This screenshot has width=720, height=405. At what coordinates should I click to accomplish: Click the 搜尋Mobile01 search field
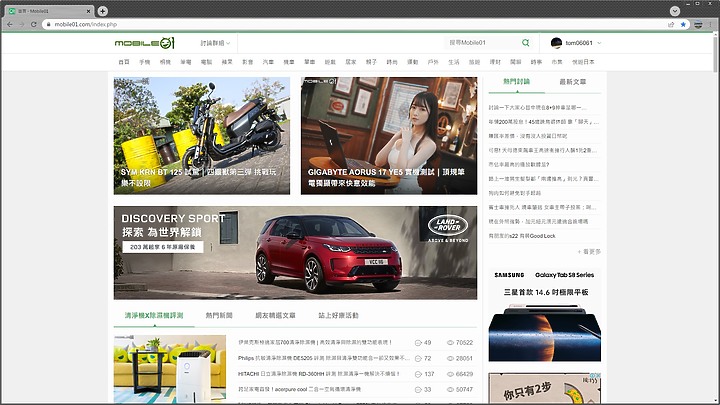[482, 43]
